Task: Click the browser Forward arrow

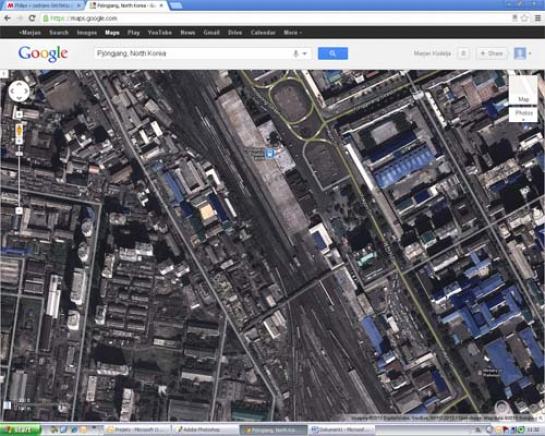Action: click(20, 18)
